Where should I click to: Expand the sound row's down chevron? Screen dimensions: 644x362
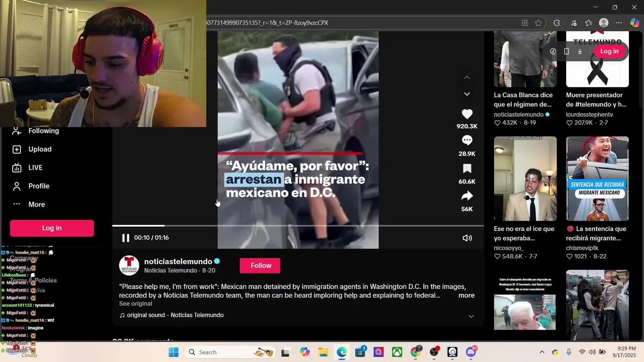[x=471, y=316]
